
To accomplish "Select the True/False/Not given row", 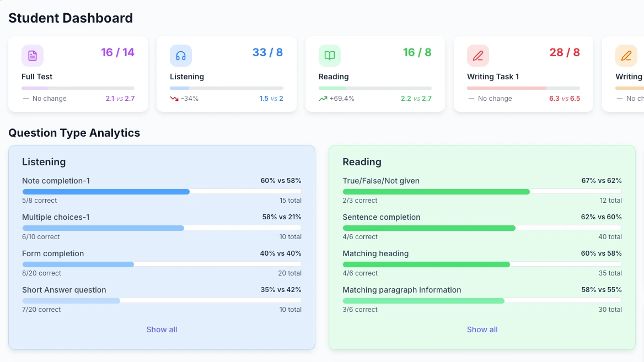I will [x=380, y=180].
